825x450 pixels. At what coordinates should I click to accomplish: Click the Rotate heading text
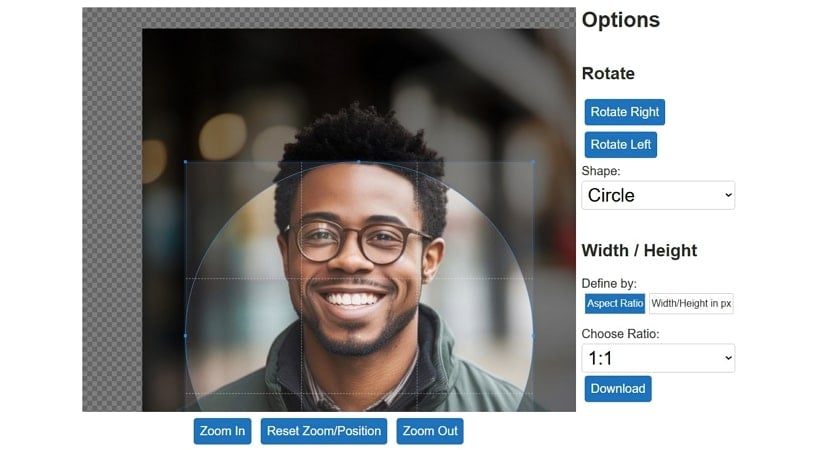(x=608, y=74)
